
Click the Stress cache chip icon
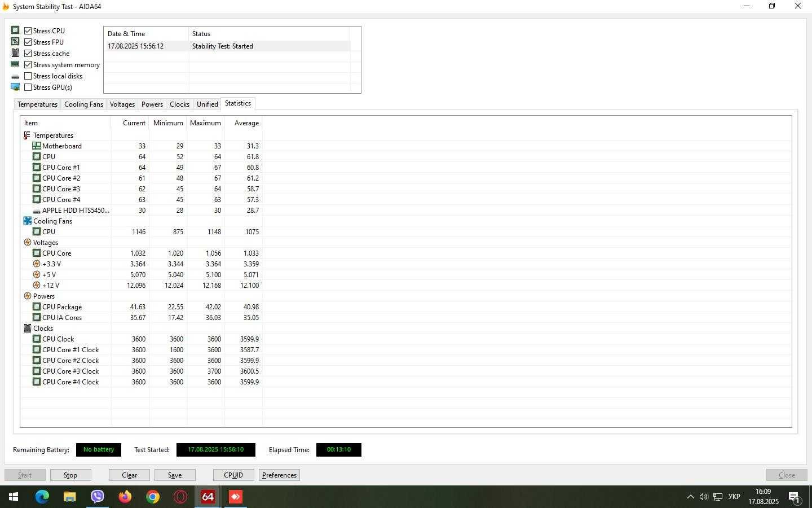15,53
